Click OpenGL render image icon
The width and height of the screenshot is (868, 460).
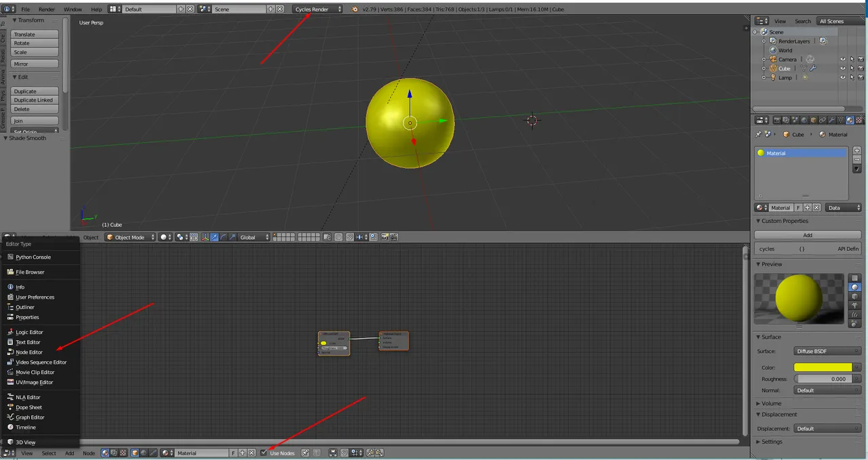[x=384, y=237]
